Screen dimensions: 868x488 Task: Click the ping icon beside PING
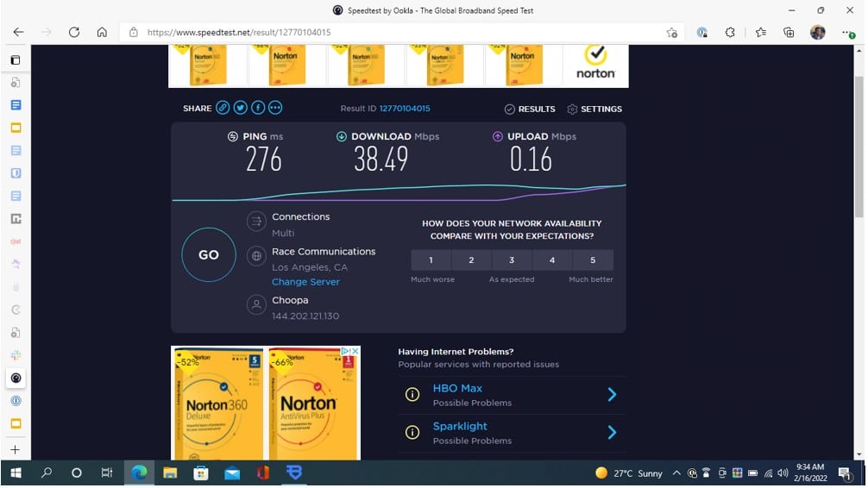pos(233,137)
